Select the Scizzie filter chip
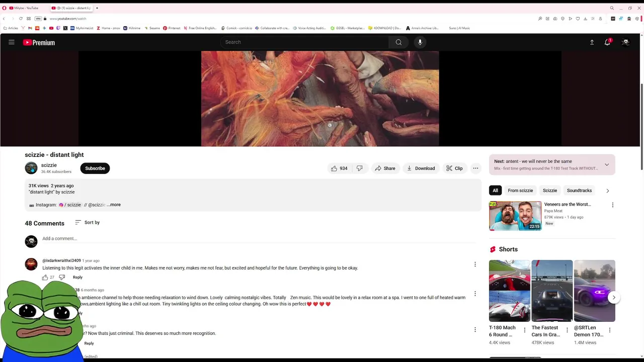The image size is (644, 362). click(550, 191)
